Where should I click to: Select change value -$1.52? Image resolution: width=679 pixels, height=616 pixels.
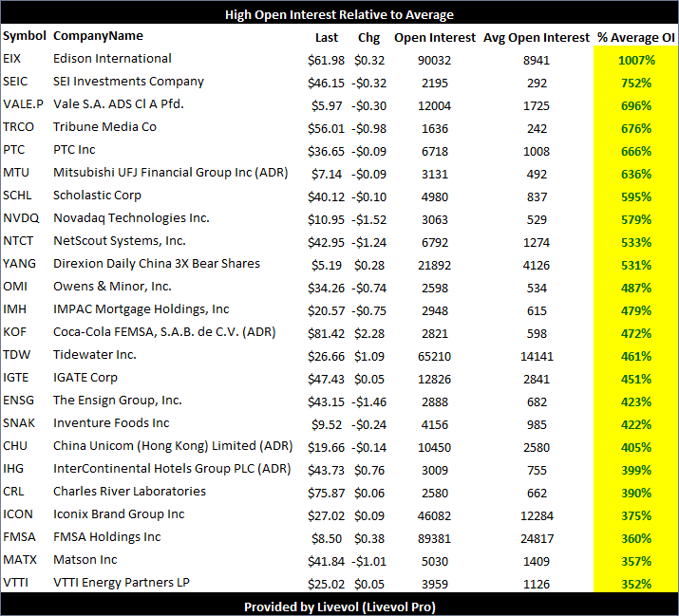click(x=369, y=220)
